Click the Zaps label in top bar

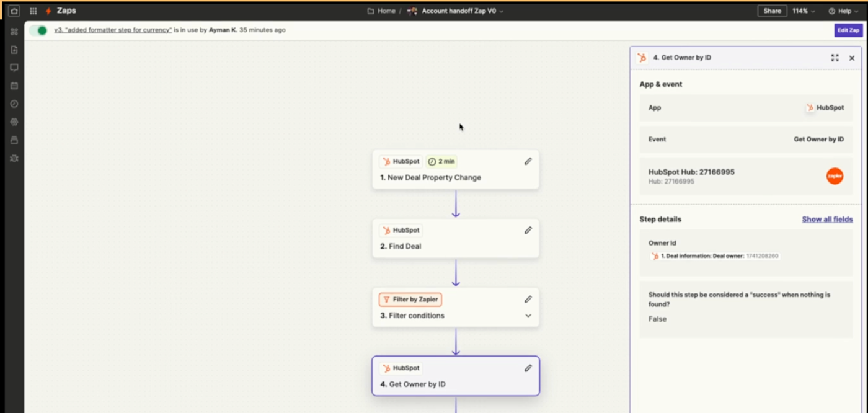66,11
